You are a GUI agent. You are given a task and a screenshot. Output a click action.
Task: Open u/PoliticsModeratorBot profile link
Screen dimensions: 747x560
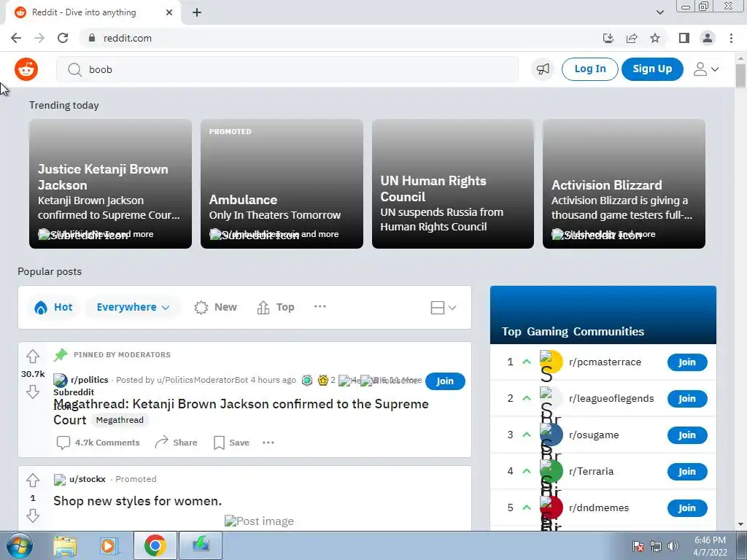pos(203,380)
